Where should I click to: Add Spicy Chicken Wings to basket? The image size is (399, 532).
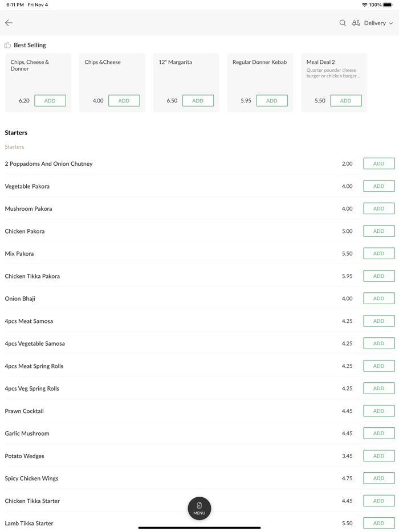[x=379, y=478]
